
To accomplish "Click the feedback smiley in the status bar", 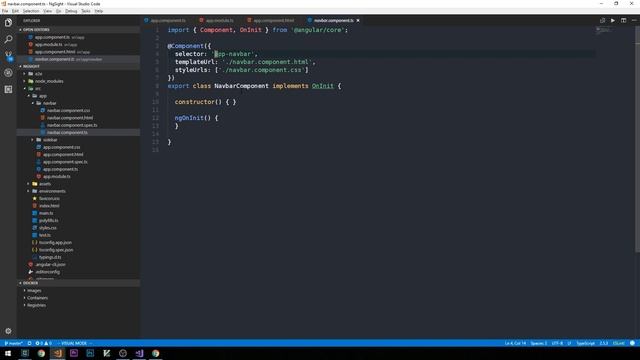I will [632, 343].
